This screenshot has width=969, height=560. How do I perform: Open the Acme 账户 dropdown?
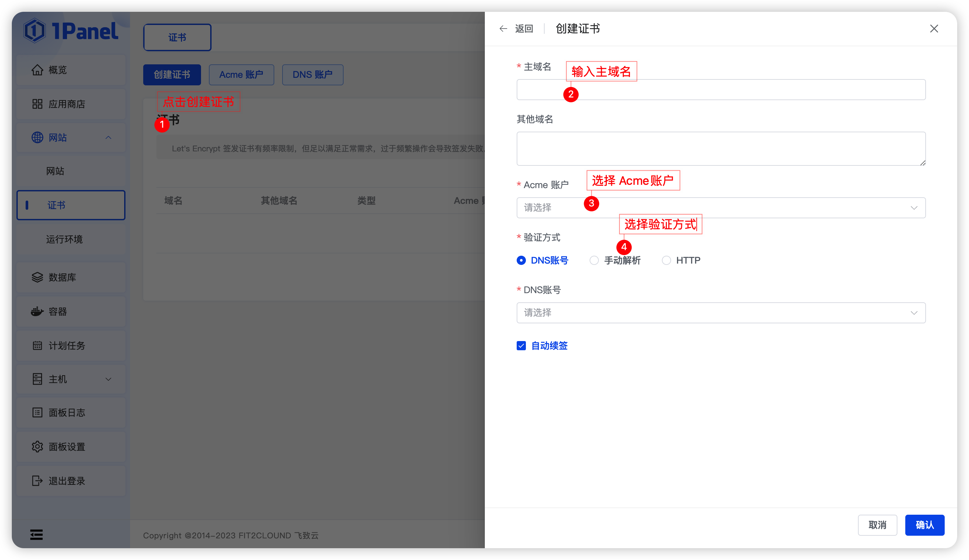click(x=721, y=208)
